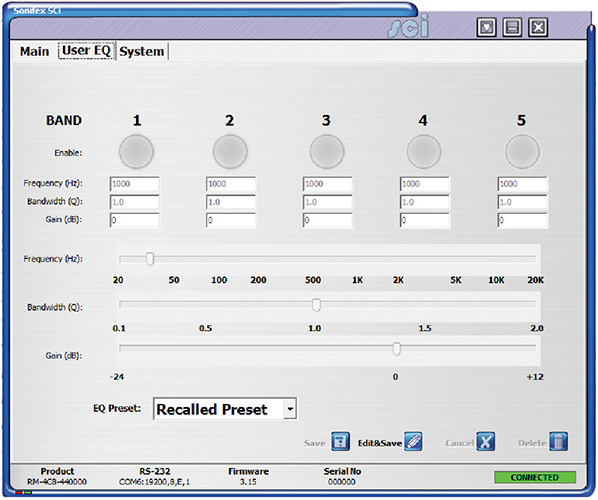The height and width of the screenshot is (500, 598).
Task: Click the middle title bar minimize icon
Action: pyautogui.click(x=512, y=27)
